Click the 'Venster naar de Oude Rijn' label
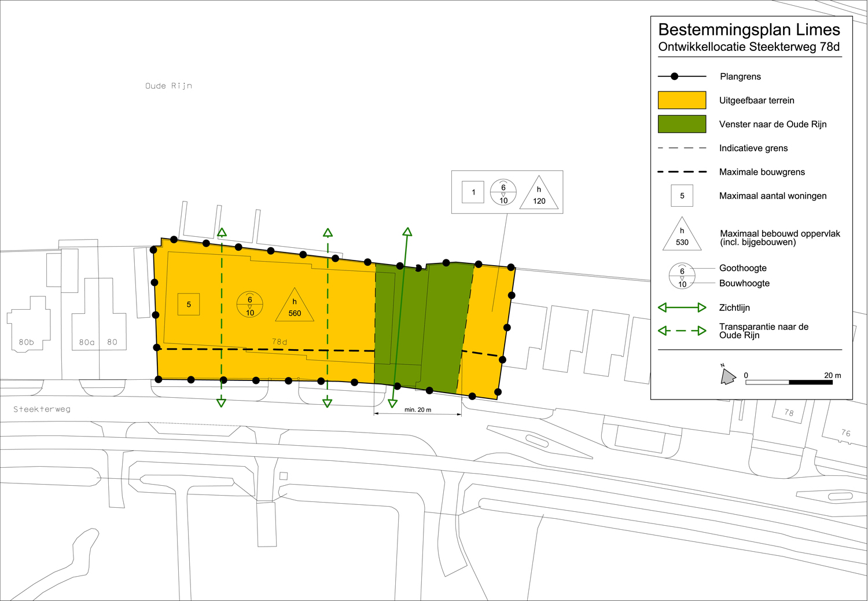The height and width of the screenshot is (601, 868). click(773, 124)
